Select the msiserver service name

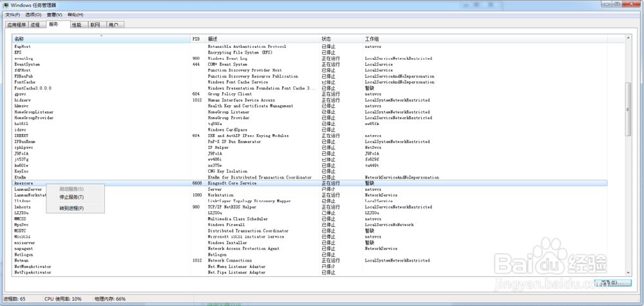24,243
